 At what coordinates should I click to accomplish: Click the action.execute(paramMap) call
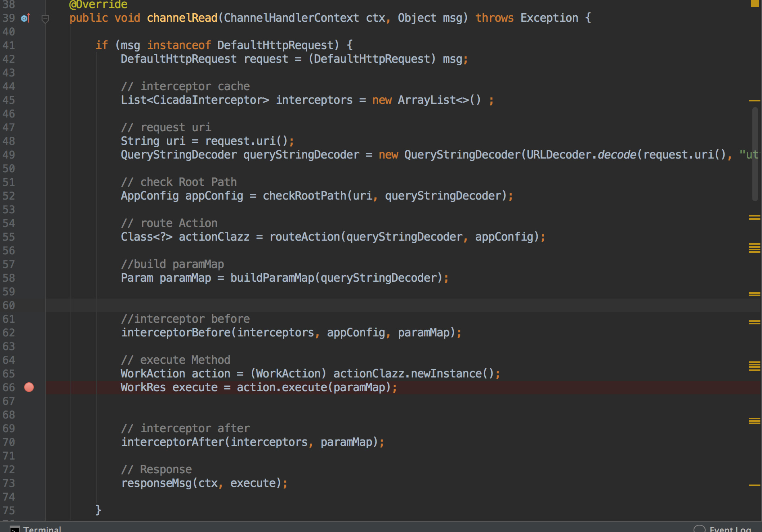pyautogui.click(x=314, y=388)
